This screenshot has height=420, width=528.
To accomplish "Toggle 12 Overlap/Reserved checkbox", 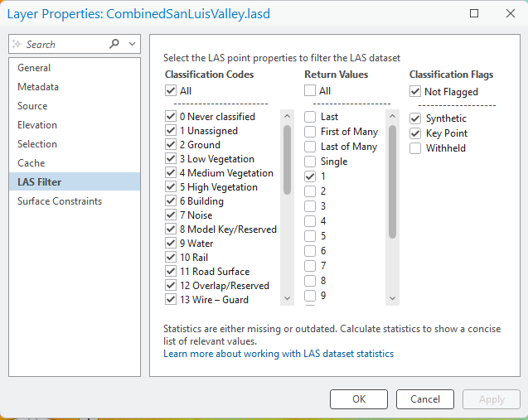I will (x=171, y=285).
